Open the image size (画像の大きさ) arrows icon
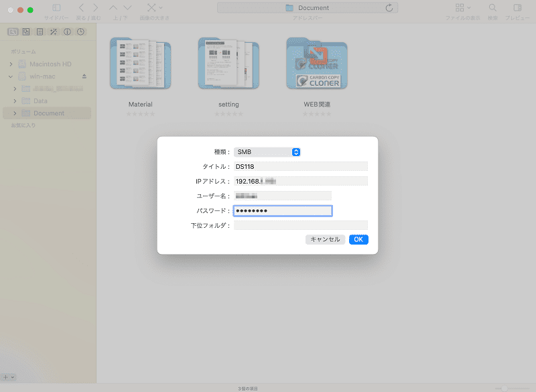Viewport: 536px width, 392px height. point(151,8)
